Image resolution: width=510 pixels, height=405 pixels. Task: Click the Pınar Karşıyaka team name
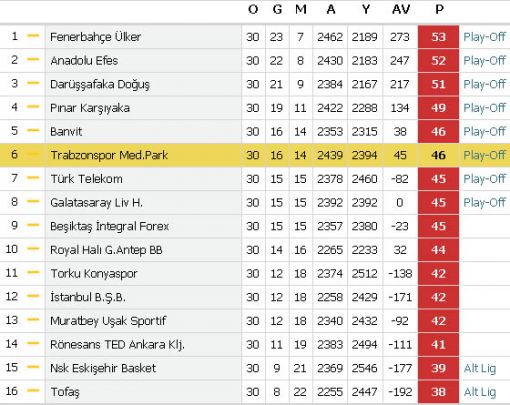(90, 108)
